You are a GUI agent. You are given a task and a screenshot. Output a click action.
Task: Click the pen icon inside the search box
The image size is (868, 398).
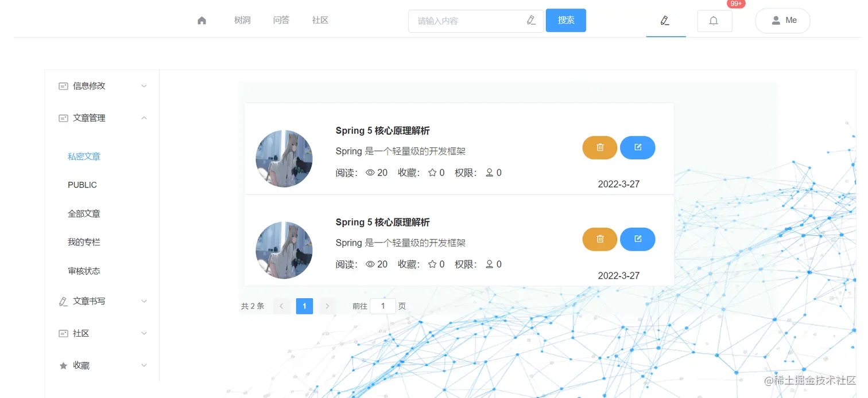point(531,20)
